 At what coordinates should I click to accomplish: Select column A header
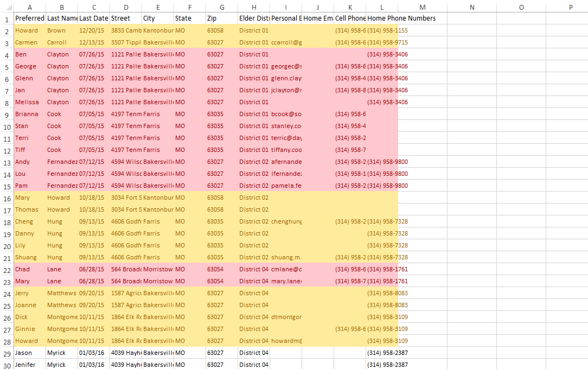30,8
